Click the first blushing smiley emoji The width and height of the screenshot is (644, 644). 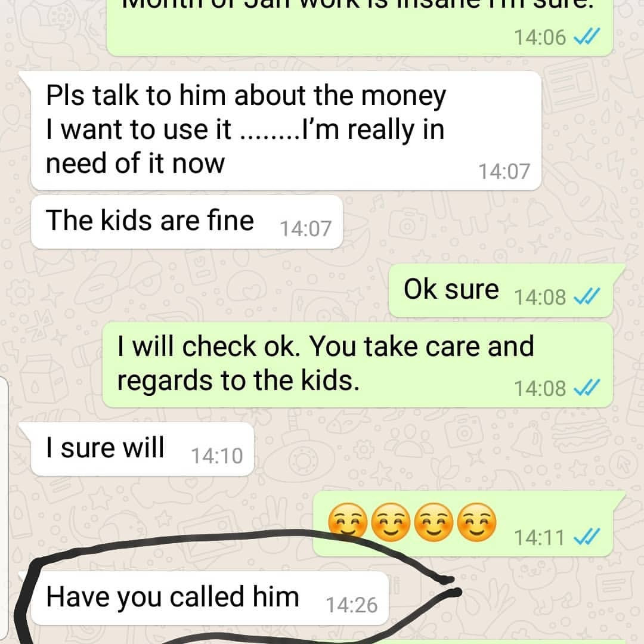pos(348,521)
